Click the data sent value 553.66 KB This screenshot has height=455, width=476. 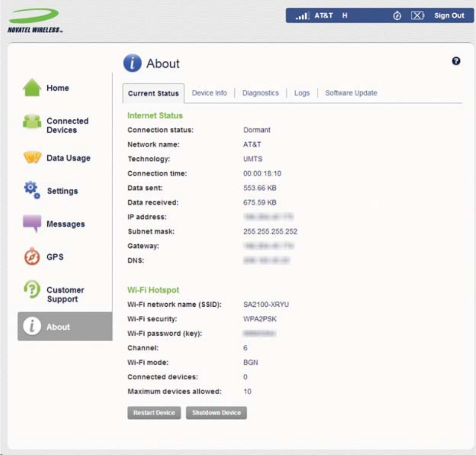[260, 188]
